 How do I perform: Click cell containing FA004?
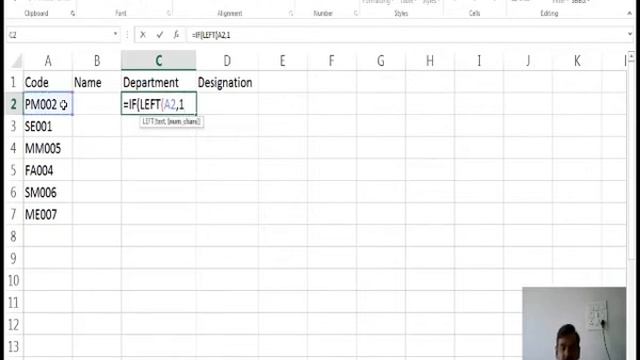click(x=48, y=171)
